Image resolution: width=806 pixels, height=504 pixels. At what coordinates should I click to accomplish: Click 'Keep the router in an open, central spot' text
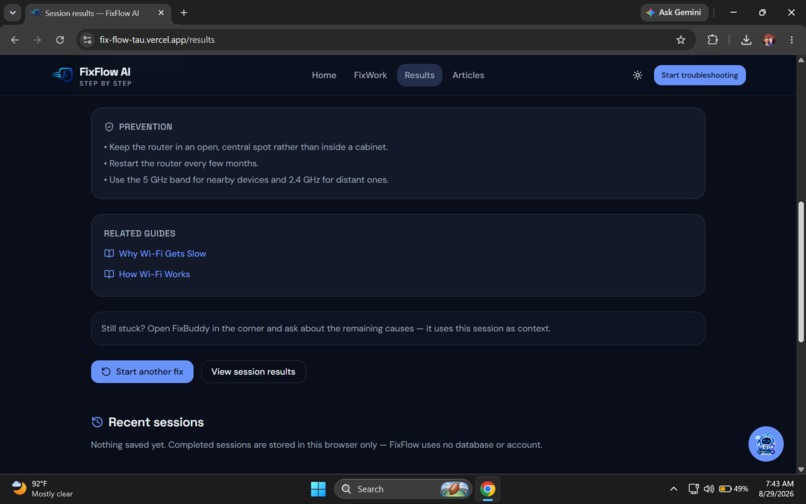(190, 147)
